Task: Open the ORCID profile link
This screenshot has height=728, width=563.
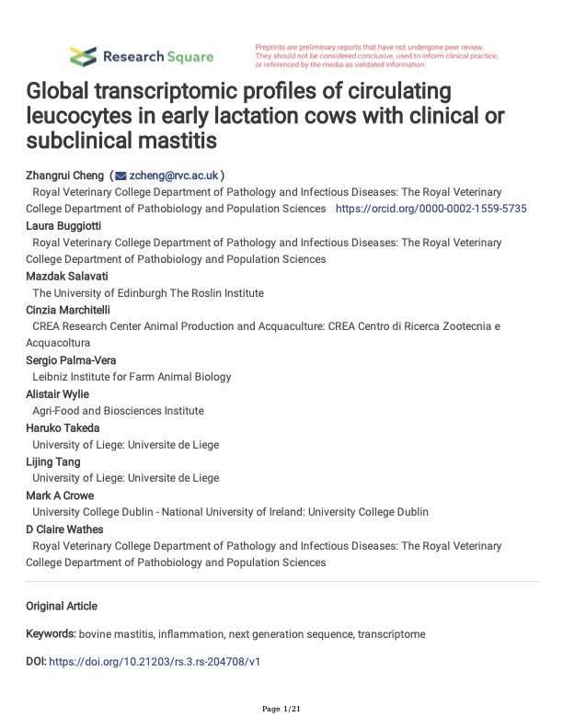Action: point(431,209)
